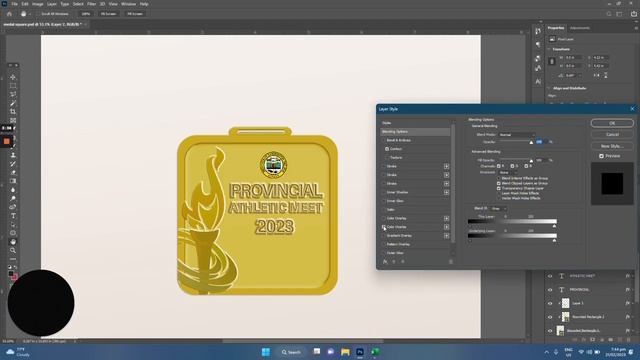Click the Home icon in options bar
This screenshot has height=360, width=640.
click(9, 14)
